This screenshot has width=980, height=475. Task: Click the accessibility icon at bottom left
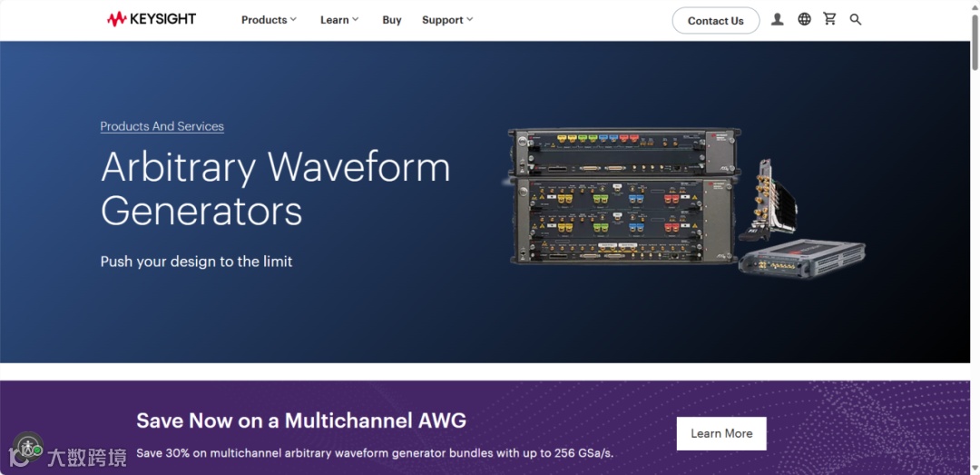(28, 447)
